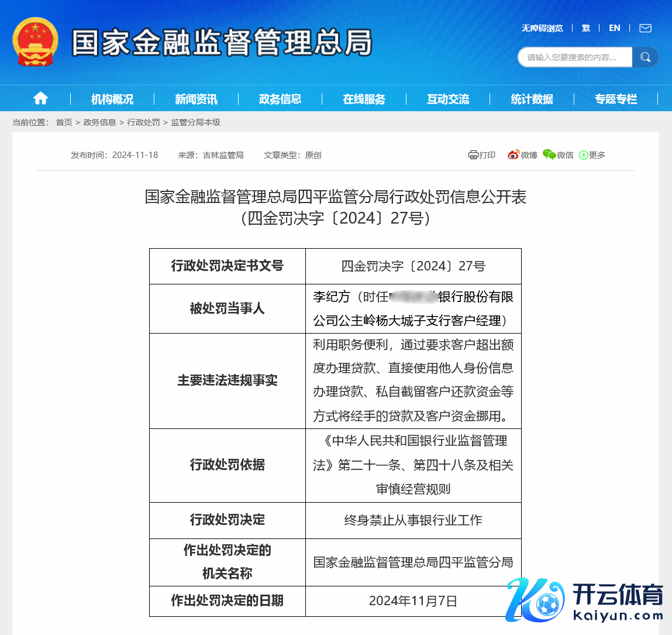This screenshot has width=672, height=635.
Task: Open the 新闻资讯 menu
Action: click(196, 99)
